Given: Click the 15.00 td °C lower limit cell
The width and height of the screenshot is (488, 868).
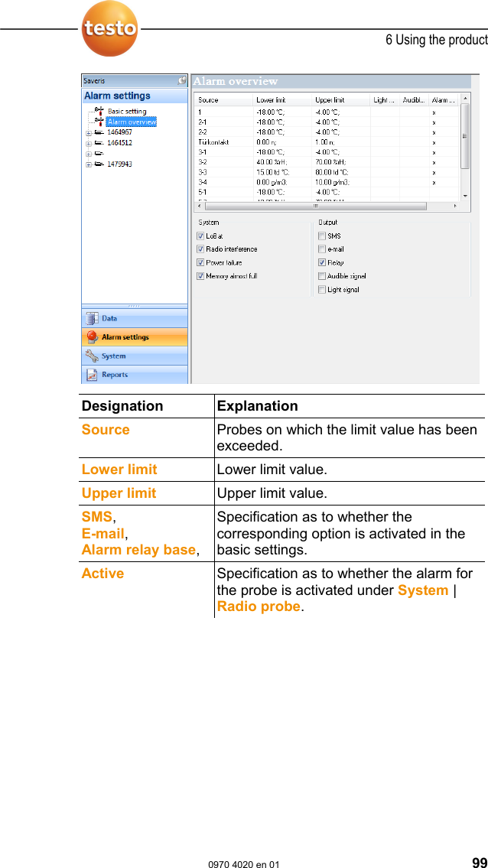Looking at the screenshot, I should point(282,172).
